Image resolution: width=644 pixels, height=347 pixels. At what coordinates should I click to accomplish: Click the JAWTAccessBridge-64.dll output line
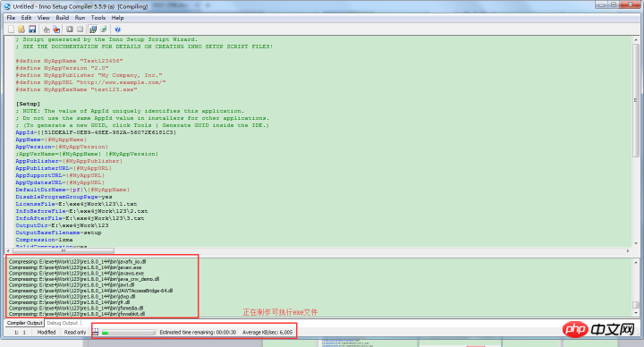coord(90,291)
